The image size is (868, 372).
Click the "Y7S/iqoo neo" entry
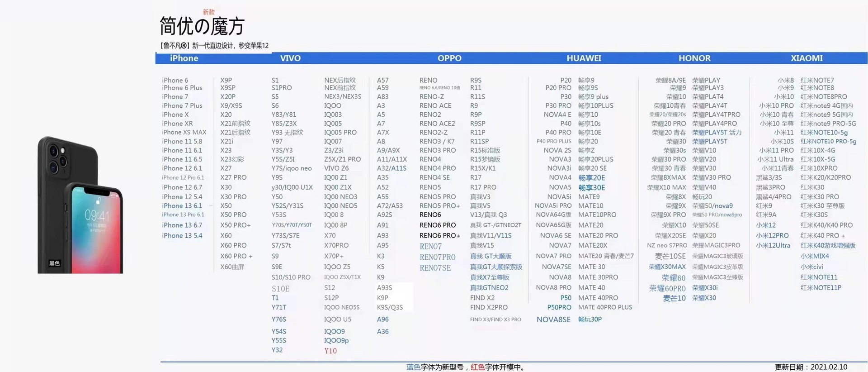(x=292, y=168)
